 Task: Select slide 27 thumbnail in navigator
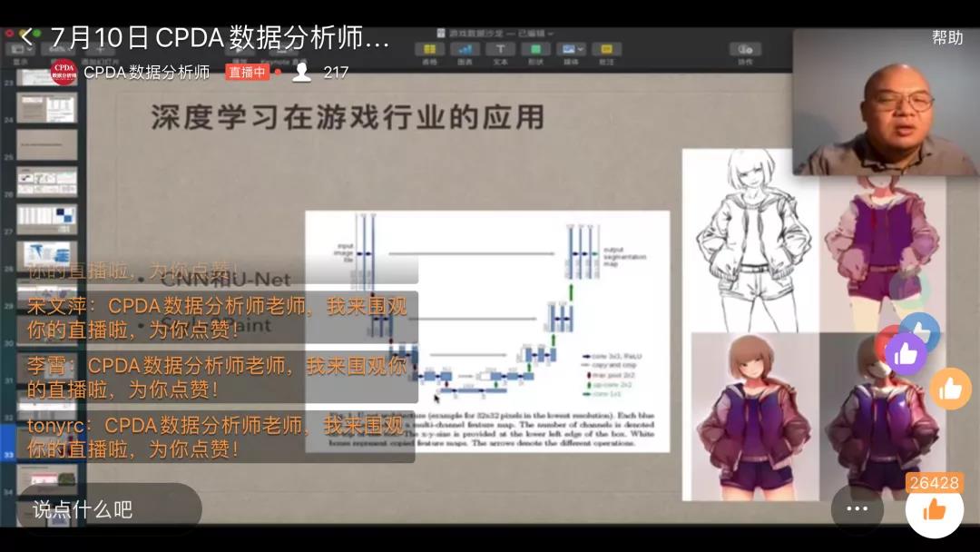pos(47,219)
